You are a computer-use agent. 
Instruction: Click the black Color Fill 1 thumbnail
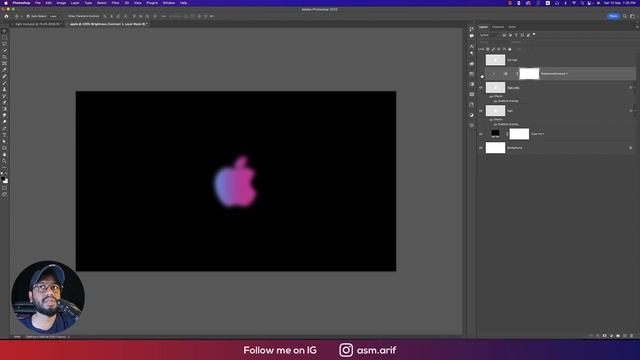pyautogui.click(x=495, y=133)
